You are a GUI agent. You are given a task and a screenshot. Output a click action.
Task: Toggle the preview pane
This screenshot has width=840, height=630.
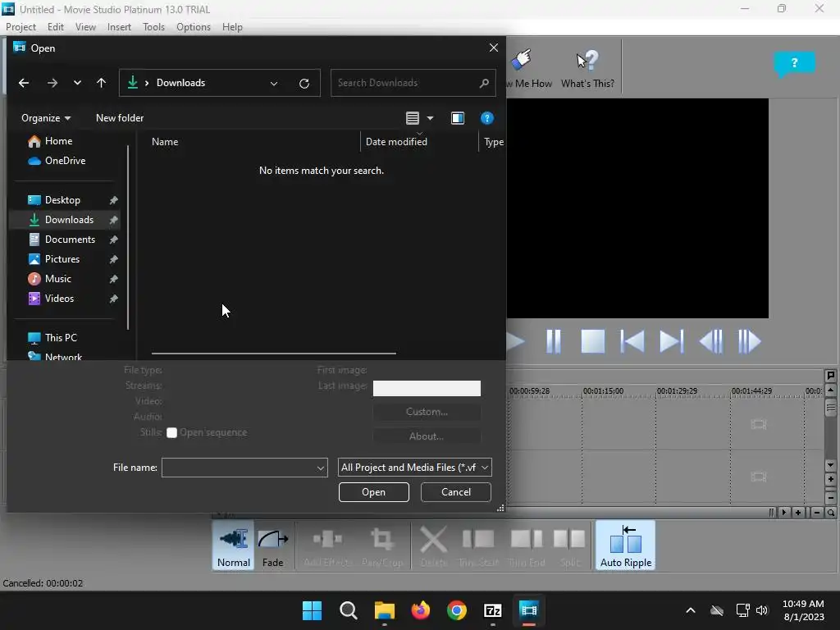[458, 118]
